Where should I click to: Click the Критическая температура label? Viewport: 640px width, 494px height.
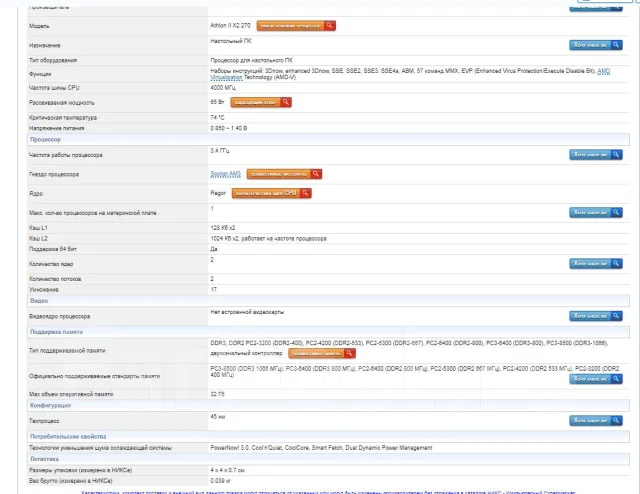pyautogui.click(x=63, y=118)
